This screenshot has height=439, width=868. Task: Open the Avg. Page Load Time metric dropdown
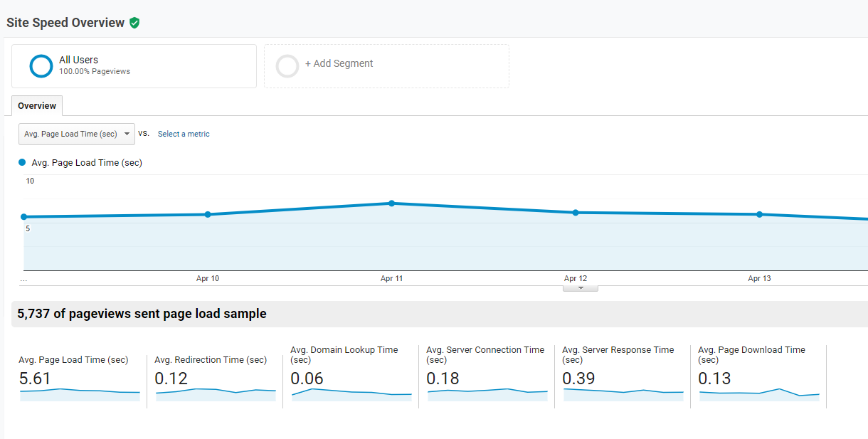pyautogui.click(x=76, y=134)
